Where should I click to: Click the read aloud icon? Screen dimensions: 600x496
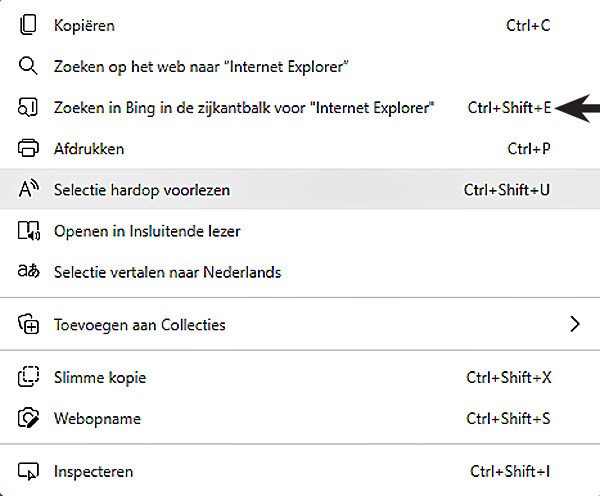(29, 189)
